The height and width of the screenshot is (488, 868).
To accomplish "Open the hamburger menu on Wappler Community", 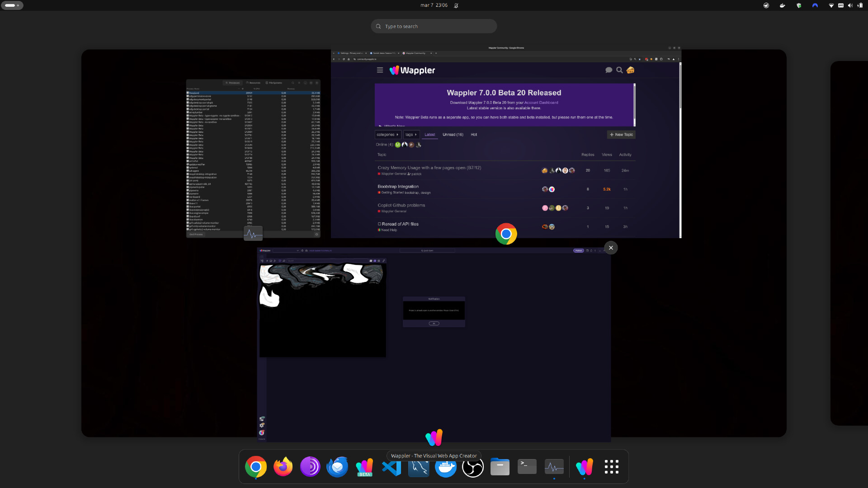I will tap(380, 70).
